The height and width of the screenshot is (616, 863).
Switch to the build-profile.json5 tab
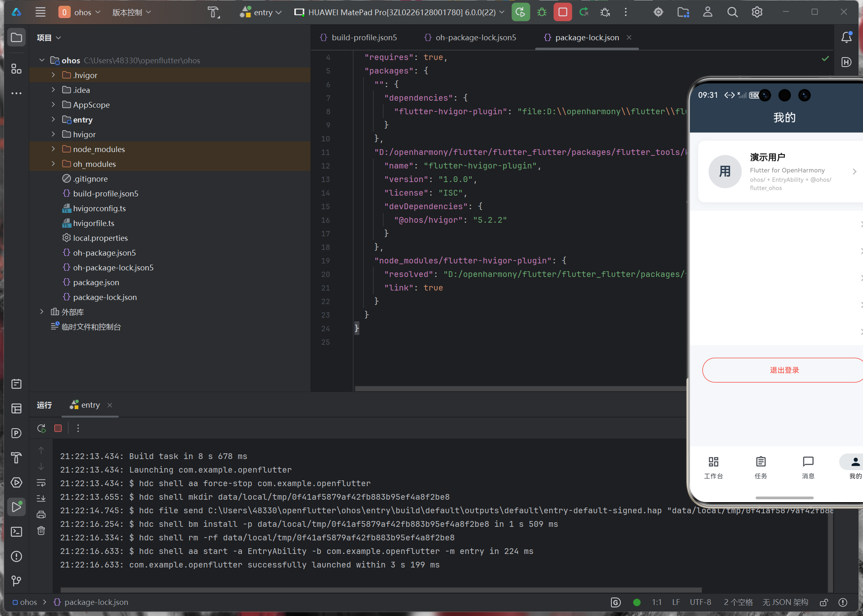364,37
